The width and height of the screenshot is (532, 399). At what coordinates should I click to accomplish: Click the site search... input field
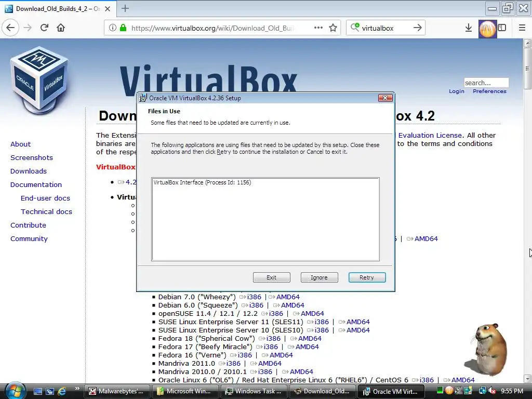[x=486, y=83]
